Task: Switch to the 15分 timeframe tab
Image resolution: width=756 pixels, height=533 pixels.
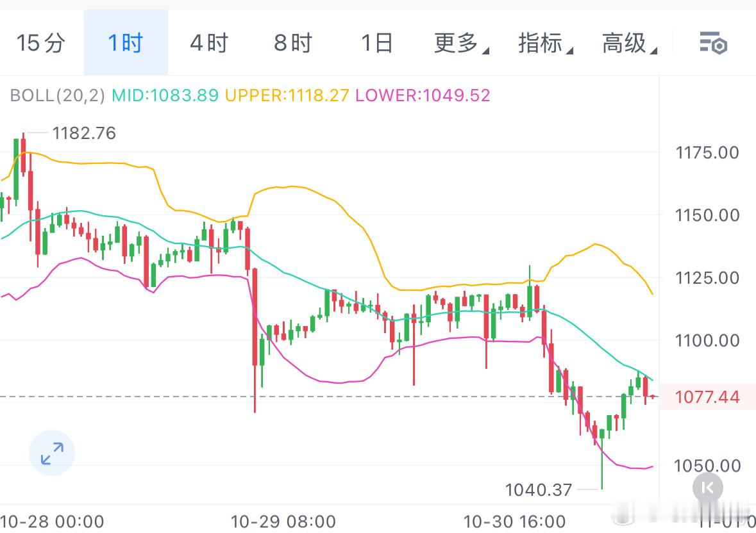Action: 41,42
